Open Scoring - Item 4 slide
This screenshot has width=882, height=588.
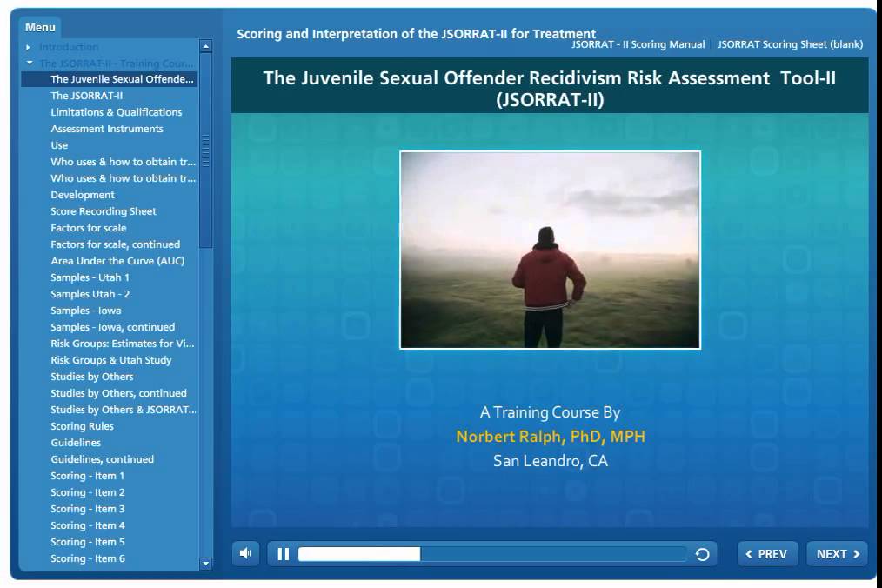(x=88, y=525)
